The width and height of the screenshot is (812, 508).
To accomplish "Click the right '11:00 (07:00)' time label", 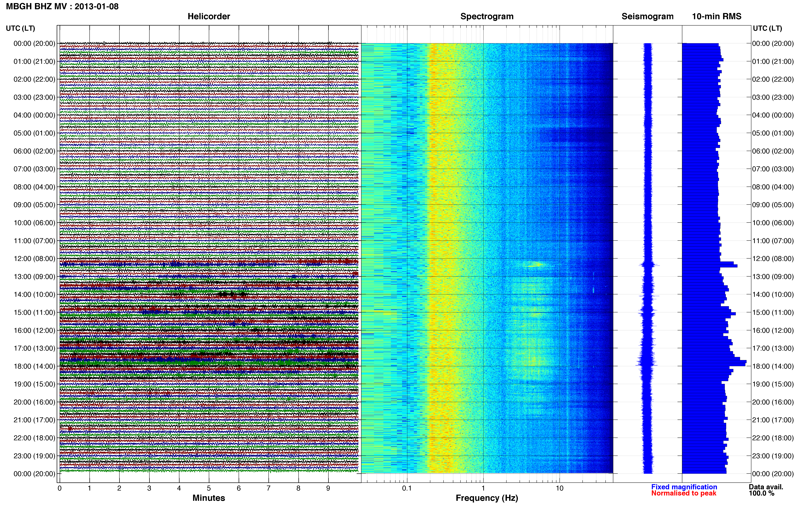I will pos(773,241).
